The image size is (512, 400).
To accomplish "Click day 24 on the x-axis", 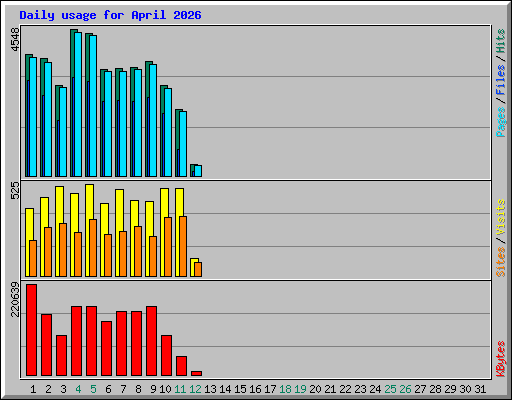I will point(375,389).
